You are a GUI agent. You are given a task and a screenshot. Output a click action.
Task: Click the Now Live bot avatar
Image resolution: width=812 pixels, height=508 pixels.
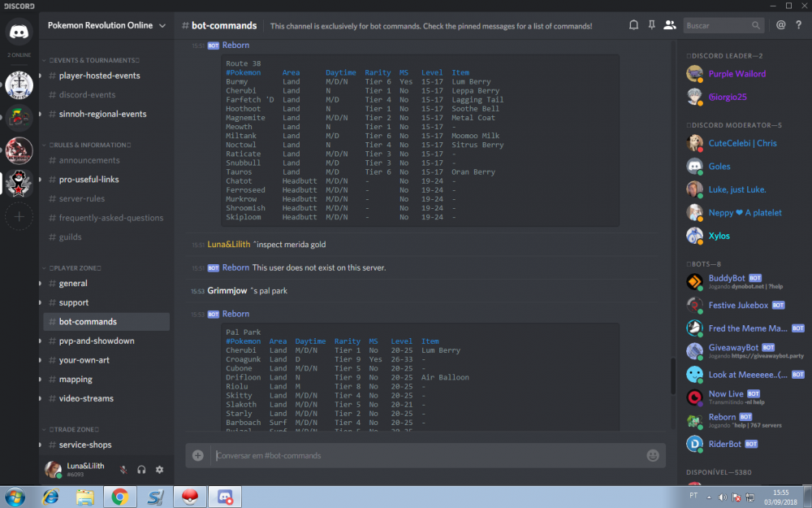click(x=694, y=397)
